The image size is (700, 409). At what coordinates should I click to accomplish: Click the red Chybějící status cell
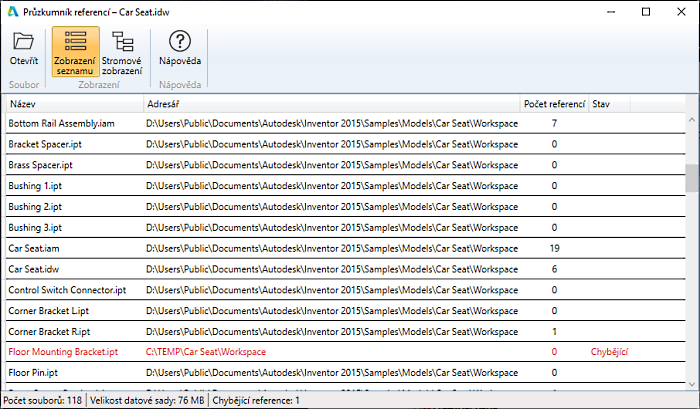coord(609,352)
